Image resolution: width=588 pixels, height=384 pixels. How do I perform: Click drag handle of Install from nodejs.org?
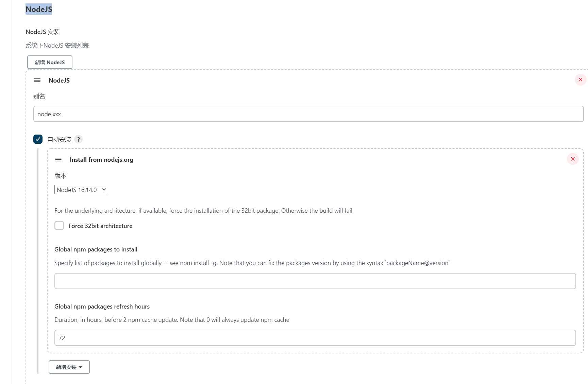pyautogui.click(x=58, y=159)
